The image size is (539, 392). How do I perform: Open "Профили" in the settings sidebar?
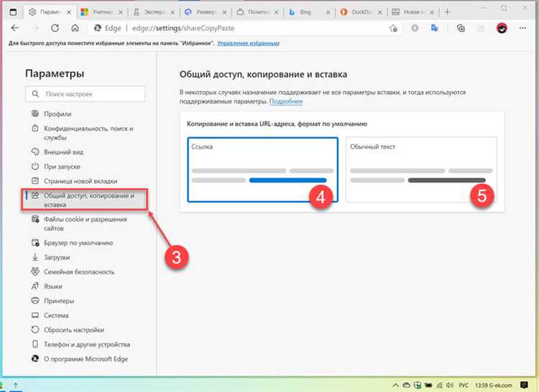[57, 113]
